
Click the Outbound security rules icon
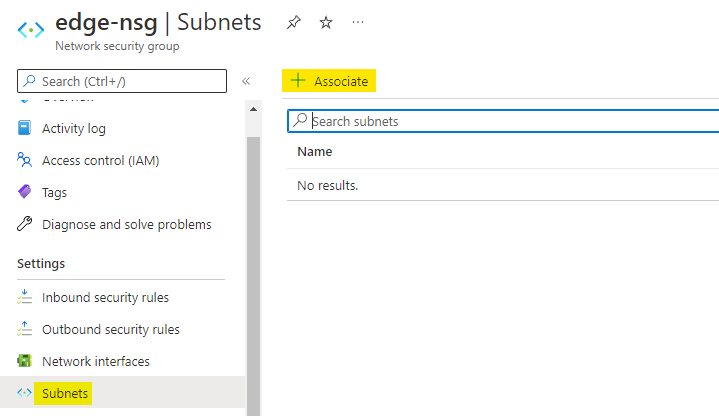click(x=25, y=330)
